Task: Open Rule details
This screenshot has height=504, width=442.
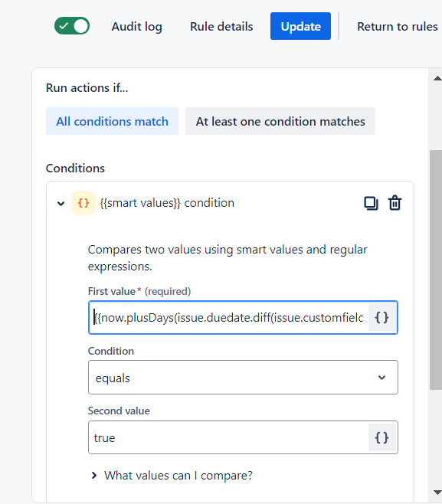Action: [x=221, y=27]
